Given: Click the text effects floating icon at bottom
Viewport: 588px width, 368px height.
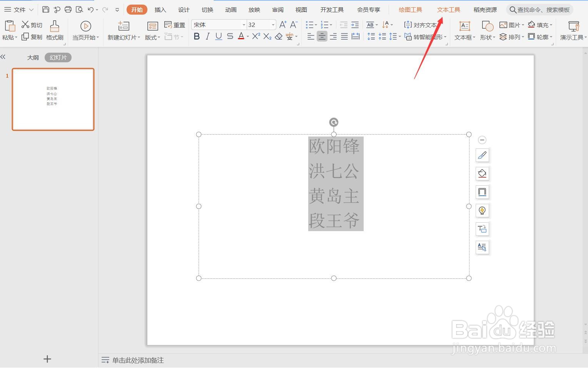Looking at the screenshot, I should point(482,247).
